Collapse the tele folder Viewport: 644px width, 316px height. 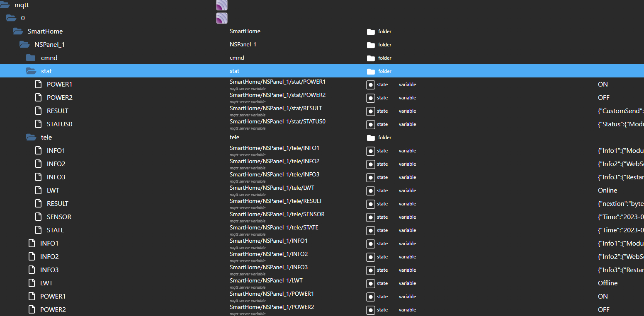point(31,137)
